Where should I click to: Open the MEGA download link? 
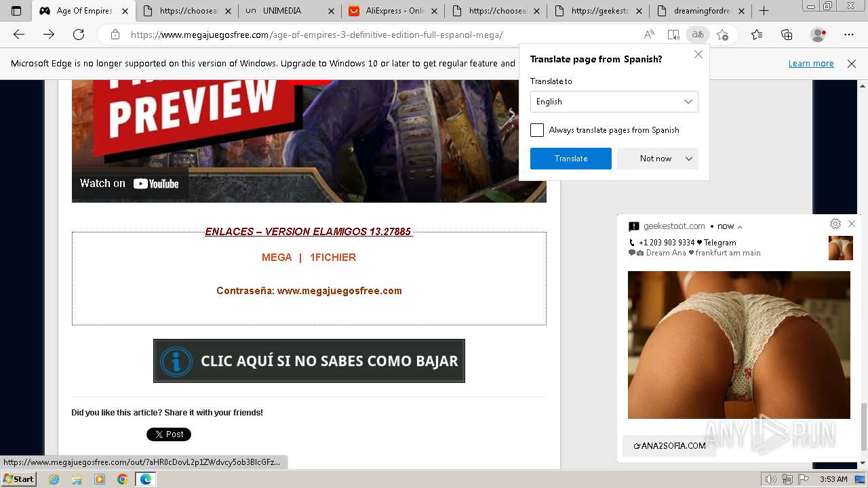(277, 258)
